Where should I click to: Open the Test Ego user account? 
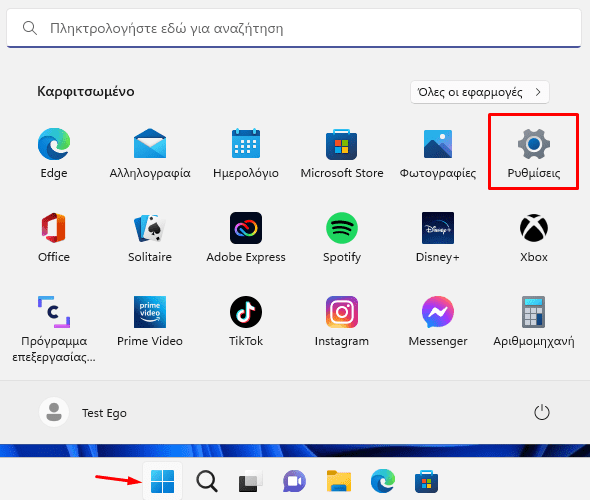coord(83,412)
